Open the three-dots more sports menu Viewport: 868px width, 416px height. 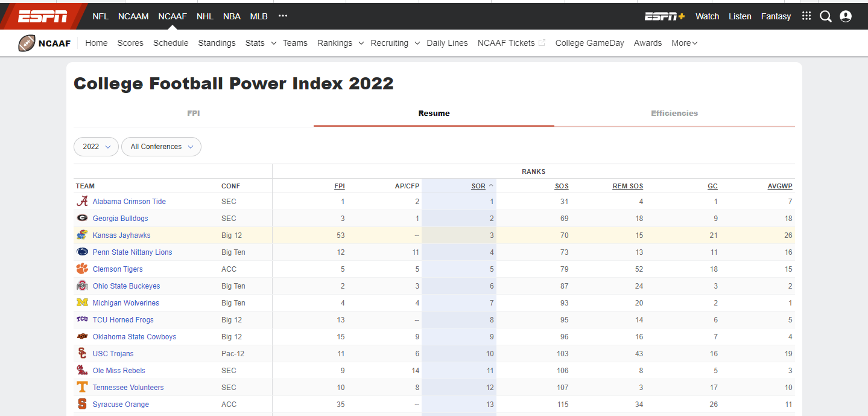pos(283,16)
